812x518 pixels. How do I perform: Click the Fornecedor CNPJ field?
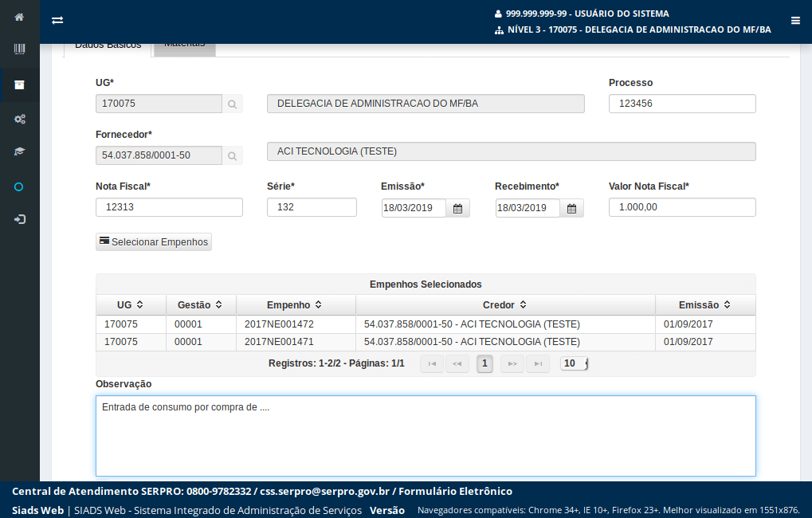(x=159, y=155)
